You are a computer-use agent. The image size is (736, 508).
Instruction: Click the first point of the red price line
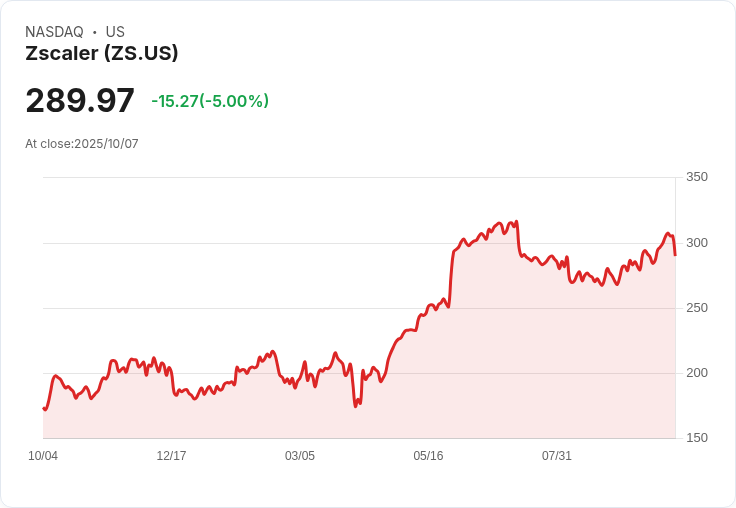(x=43, y=408)
